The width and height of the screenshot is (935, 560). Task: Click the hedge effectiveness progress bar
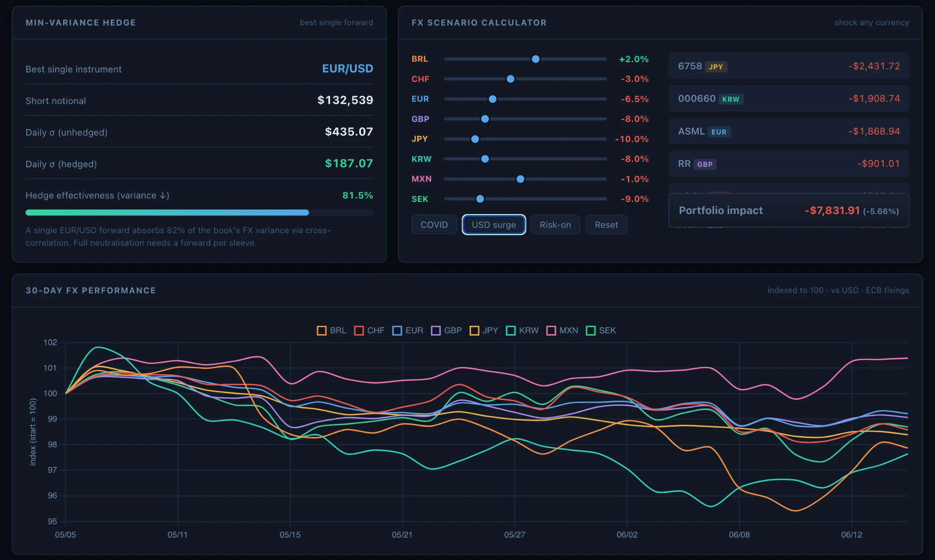click(x=199, y=213)
